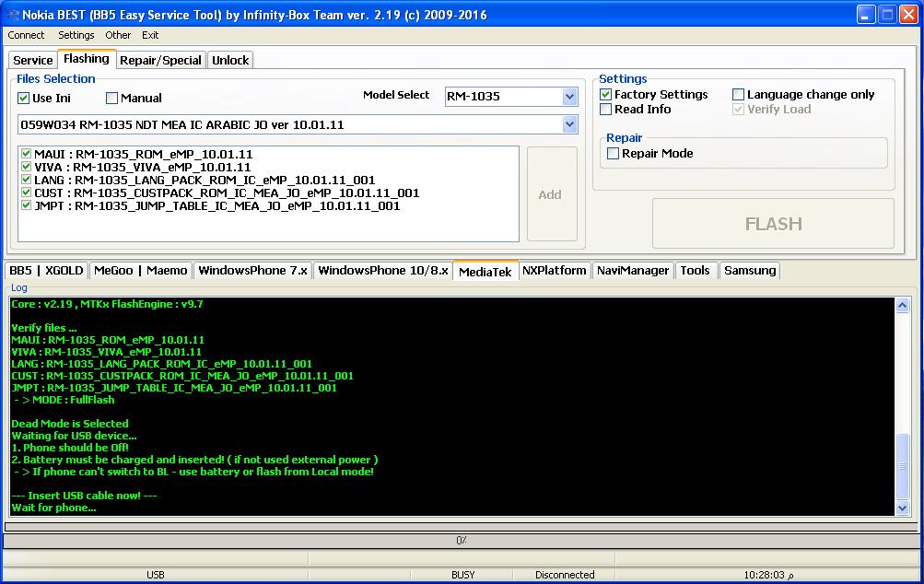
Task: Click the Add button
Action: 552,194
